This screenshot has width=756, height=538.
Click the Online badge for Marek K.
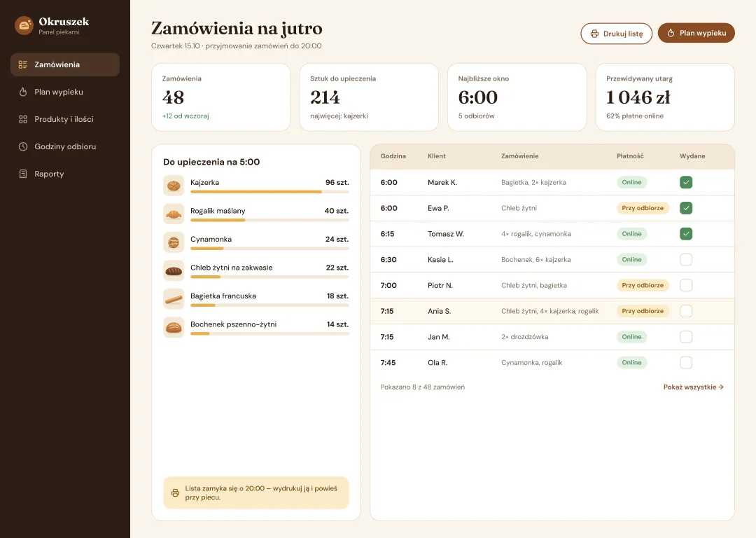pyautogui.click(x=631, y=182)
